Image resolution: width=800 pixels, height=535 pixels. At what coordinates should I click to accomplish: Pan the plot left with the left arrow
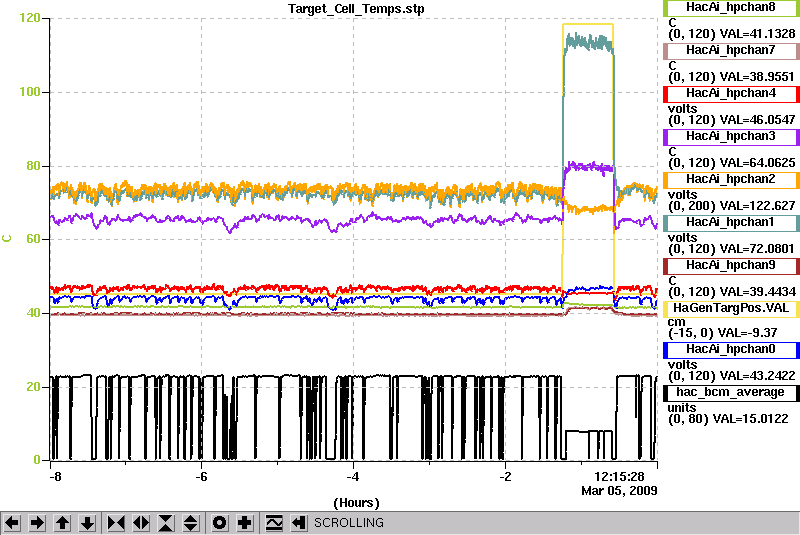(x=12, y=523)
